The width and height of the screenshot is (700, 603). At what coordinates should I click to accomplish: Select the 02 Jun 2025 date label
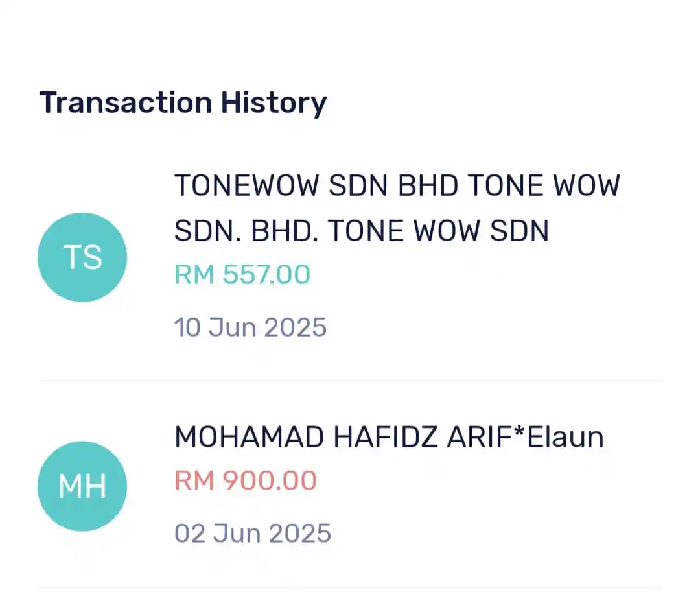point(252,532)
